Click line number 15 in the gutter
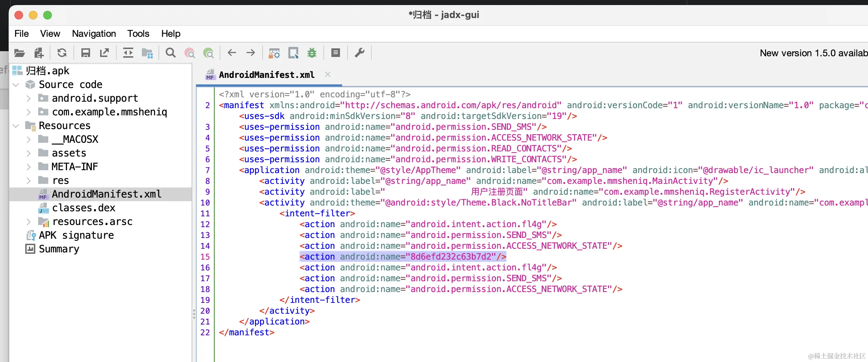This screenshot has height=362, width=868. [x=205, y=257]
